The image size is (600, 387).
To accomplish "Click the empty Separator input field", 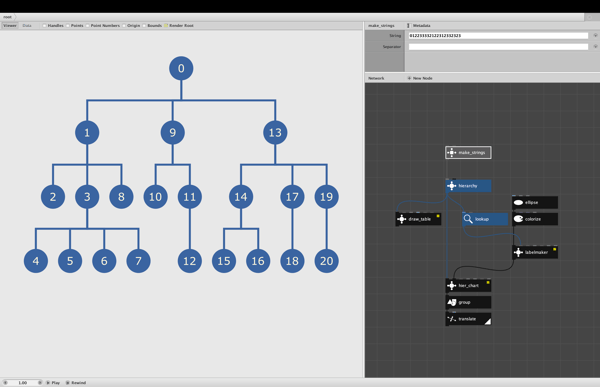I will click(498, 47).
